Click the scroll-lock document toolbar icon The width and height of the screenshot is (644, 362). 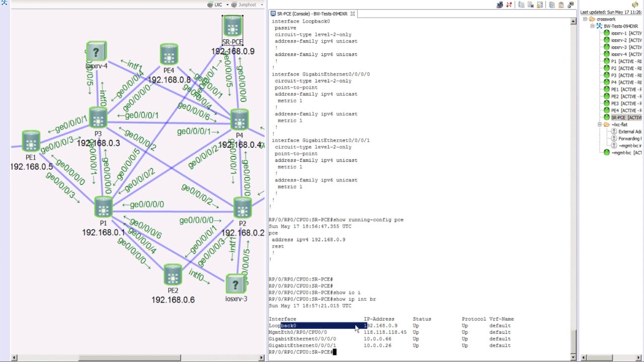(521, 5)
